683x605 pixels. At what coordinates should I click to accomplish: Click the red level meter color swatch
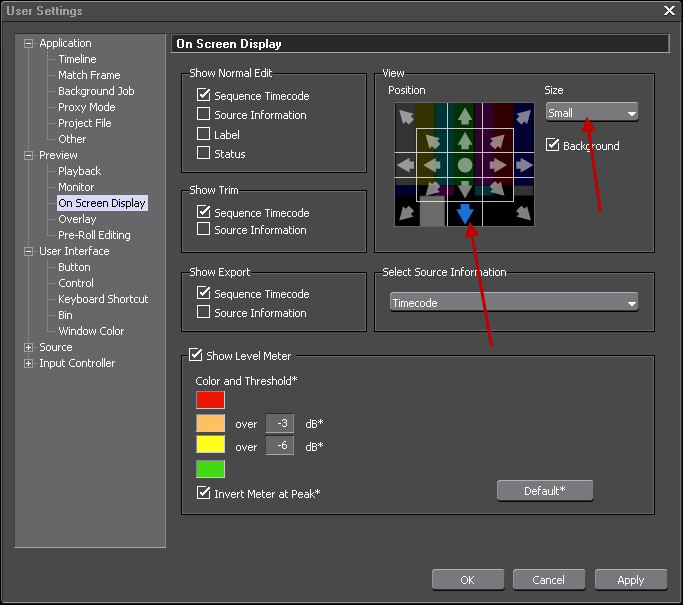(211, 400)
